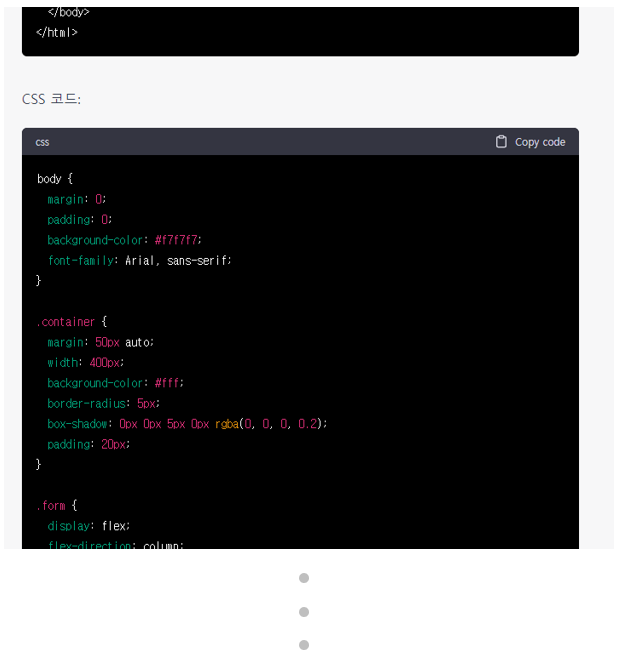
Task: Click the 'flex-direction: column;' line
Action: [x=116, y=545]
